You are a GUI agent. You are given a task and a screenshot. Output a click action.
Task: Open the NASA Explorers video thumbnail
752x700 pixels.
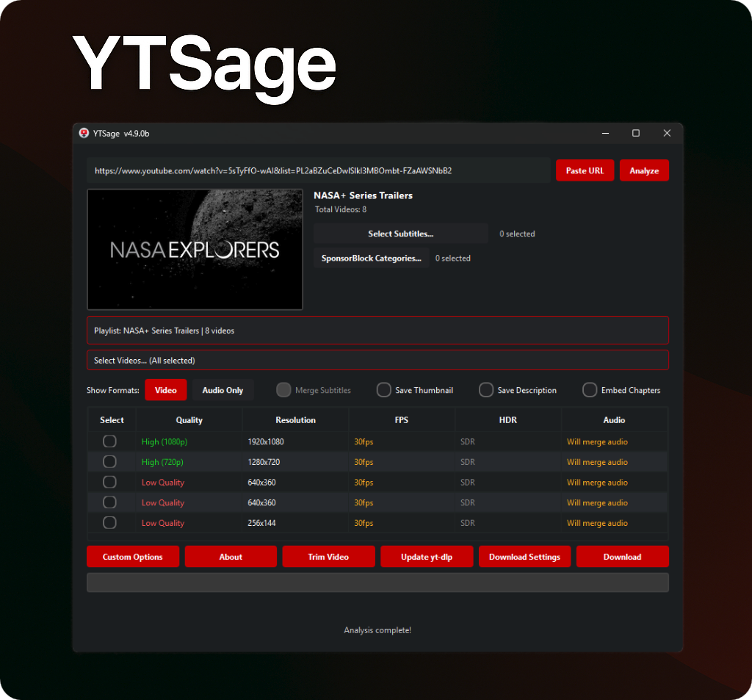click(x=195, y=249)
